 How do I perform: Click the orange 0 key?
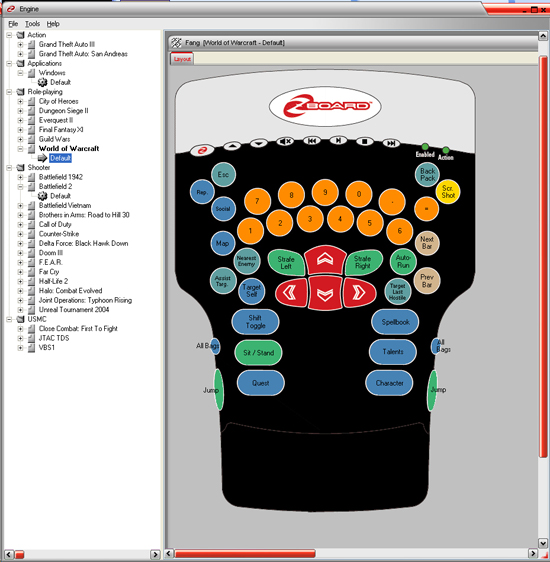[x=359, y=194]
